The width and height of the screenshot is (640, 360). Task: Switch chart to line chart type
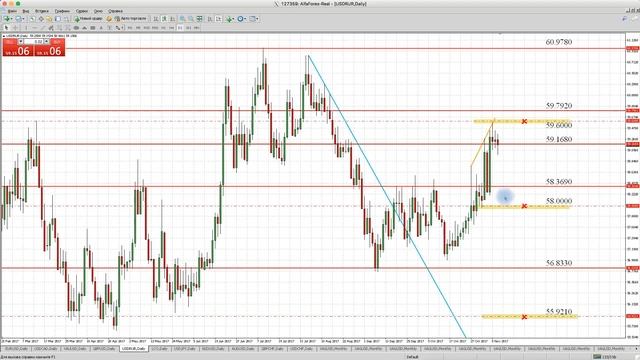[x=172, y=19]
